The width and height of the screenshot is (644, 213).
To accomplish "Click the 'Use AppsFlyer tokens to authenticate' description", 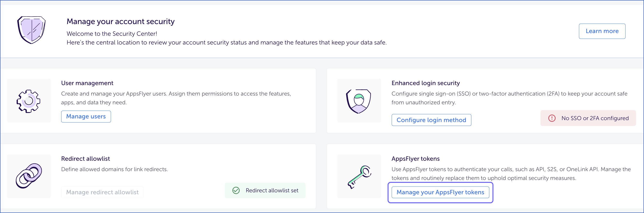I will point(511,174).
